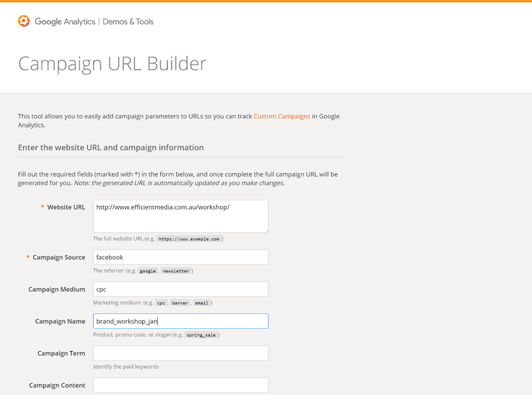The height and width of the screenshot is (395, 532).
Task: Focus the Website URL text area
Action: 181,217
